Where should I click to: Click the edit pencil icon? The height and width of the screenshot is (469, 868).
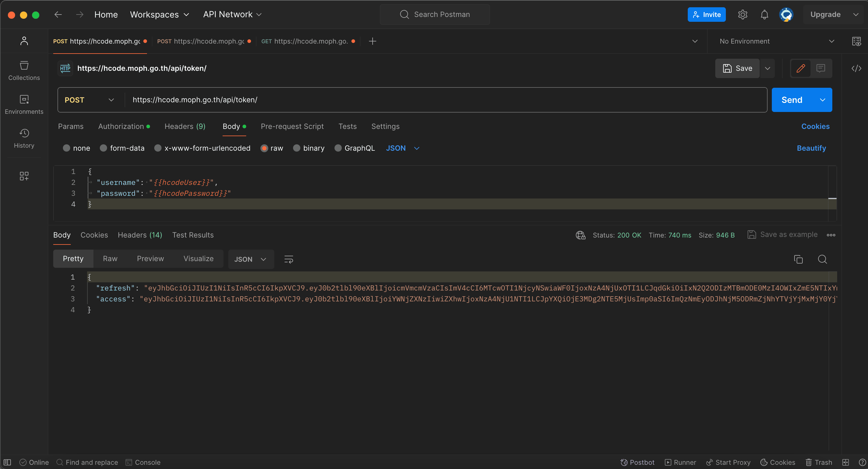click(x=801, y=68)
